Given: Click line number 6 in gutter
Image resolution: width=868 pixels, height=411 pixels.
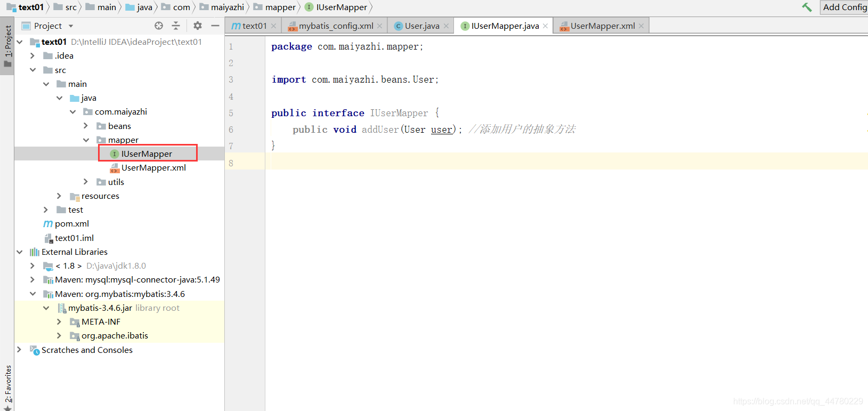Looking at the screenshot, I should coord(231,130).
